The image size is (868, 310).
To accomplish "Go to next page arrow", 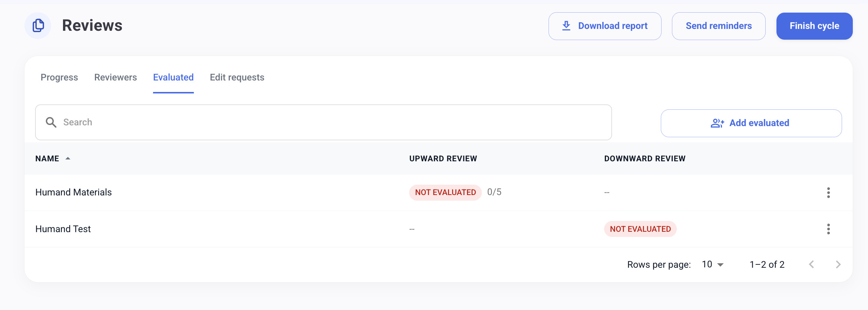I will point(838,264).
